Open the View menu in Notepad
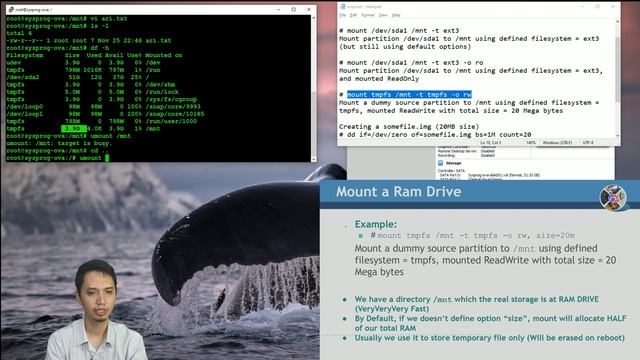Viewport: 640px width, 360px height. (x=383, y=15)
